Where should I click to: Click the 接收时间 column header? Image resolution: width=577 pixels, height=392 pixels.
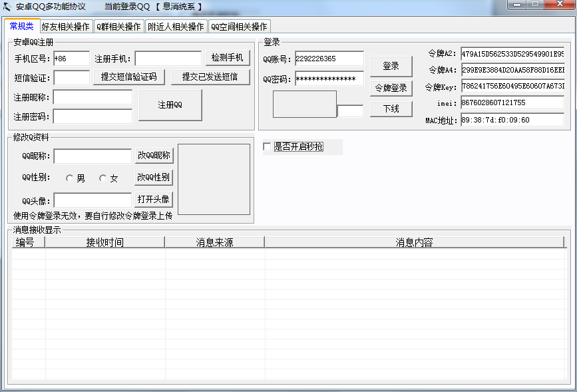coord(105,242)
